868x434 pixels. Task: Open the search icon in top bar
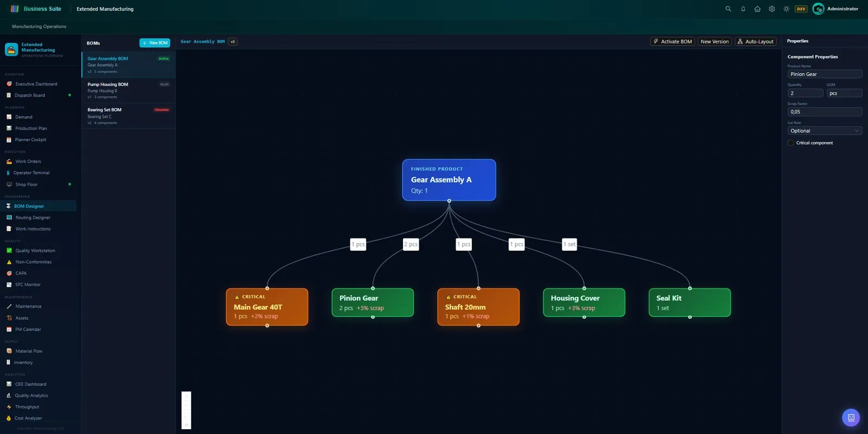(x=728, y=9)
